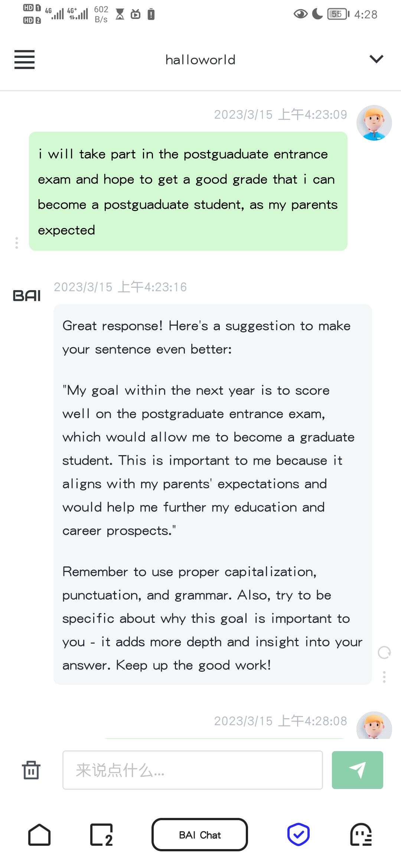
Task: Click the BAI reply message bubble
Action: [x=212, y=494]
